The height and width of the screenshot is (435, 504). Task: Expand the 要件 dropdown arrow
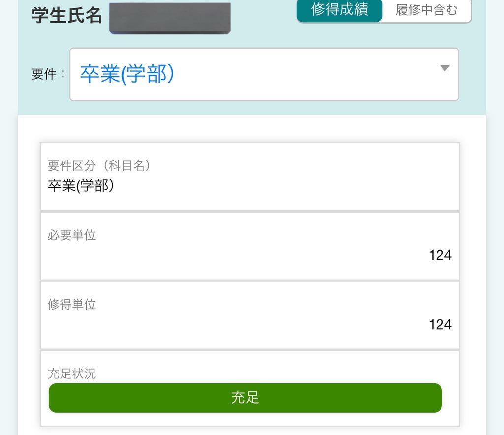point(444,68)
